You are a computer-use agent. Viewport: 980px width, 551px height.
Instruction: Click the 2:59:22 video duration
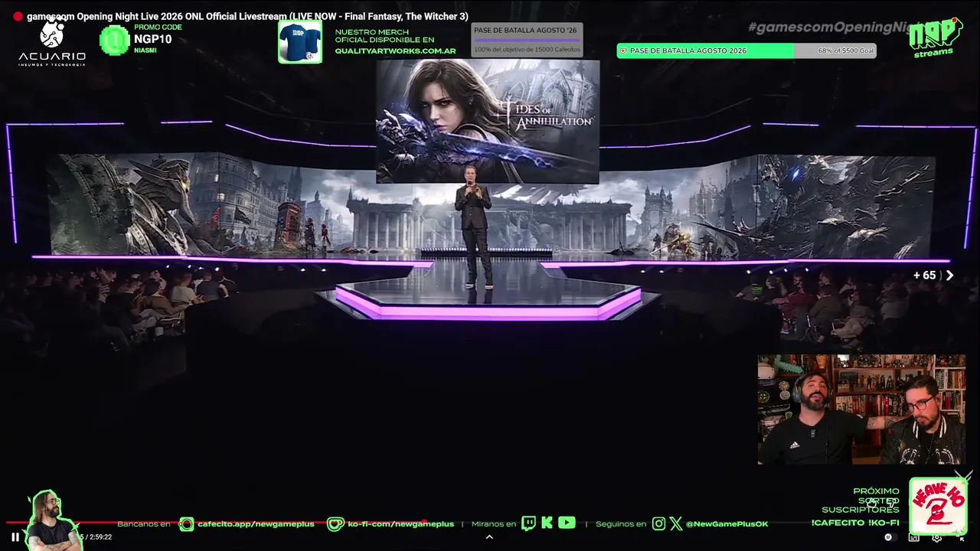tap(99, 537)
